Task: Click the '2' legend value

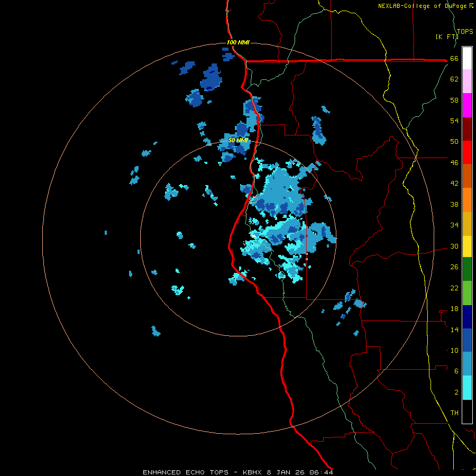Action: 456,392
